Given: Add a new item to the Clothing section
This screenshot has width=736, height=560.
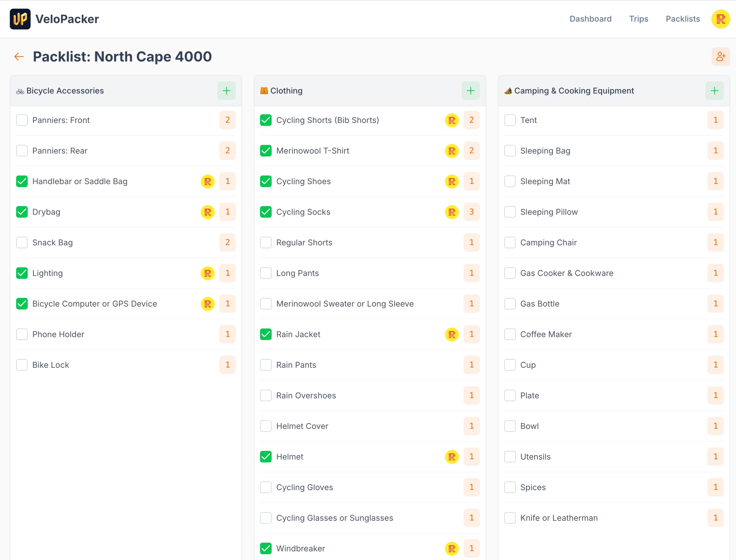Looking at the screenshot, I should coord(471,90).
